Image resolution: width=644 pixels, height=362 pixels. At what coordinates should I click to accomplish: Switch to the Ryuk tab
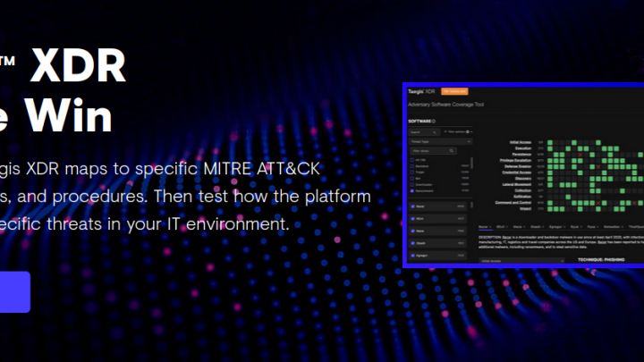pos(574,226)
